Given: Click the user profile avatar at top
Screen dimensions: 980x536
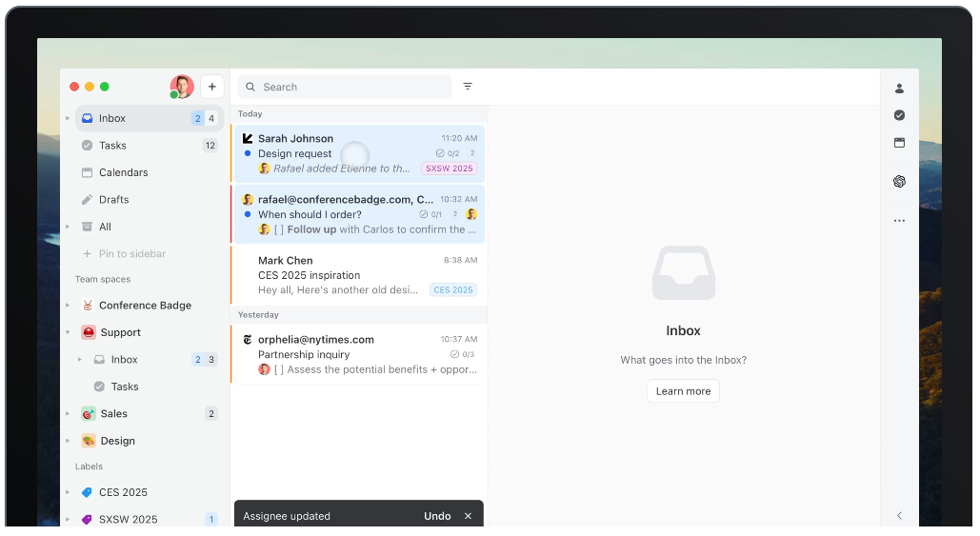Looking at the screenshot, I should tap(181, 87).
